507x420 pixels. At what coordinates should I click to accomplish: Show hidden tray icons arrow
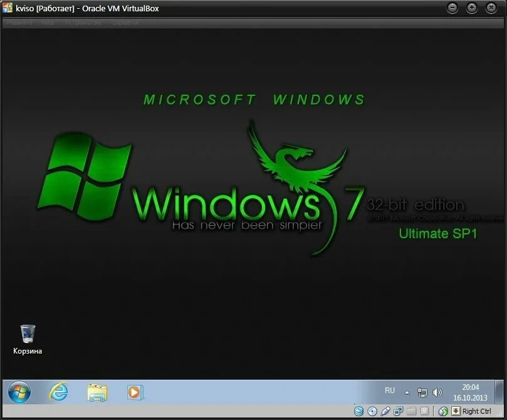tap(407, 392)
